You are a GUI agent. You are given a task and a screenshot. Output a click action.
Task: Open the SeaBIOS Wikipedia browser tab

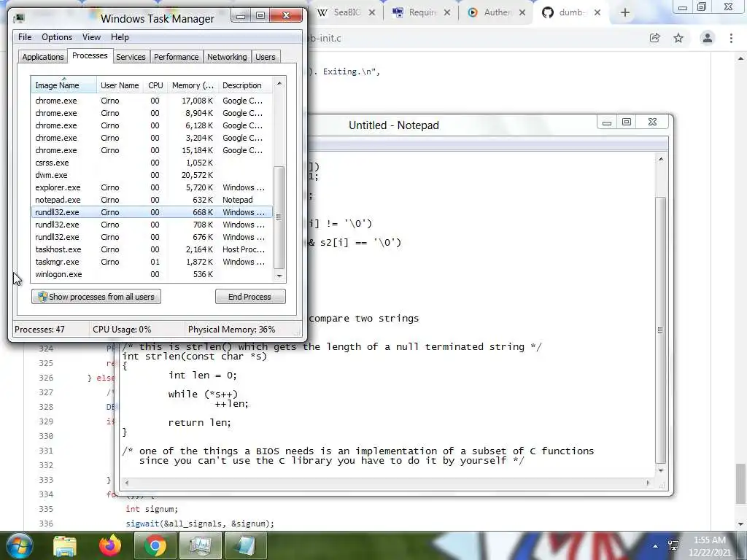[346, 12]
